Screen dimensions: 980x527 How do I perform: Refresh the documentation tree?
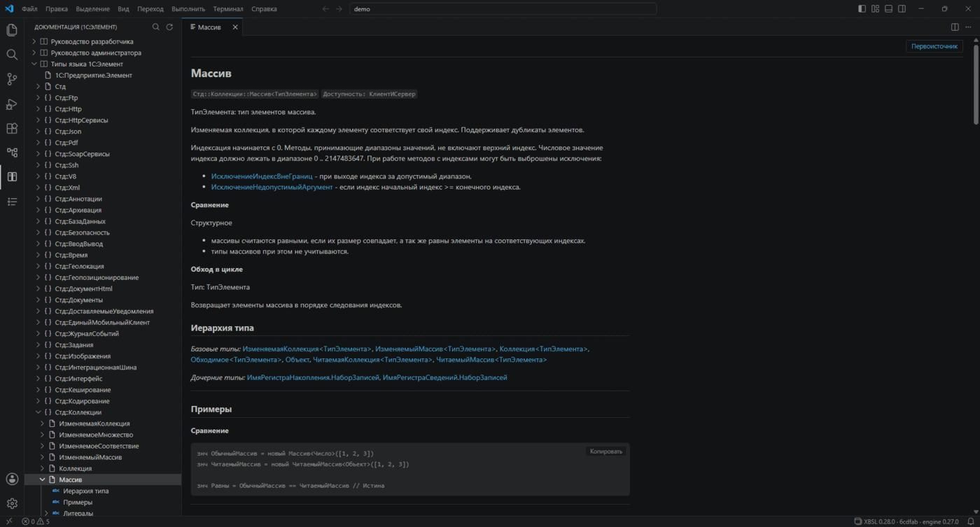169,27
